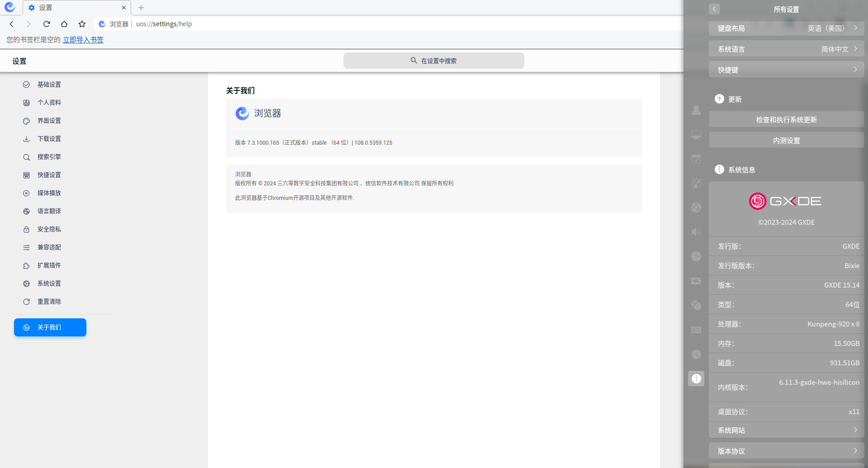
Task: Open display monitor icon in control center
Action: pos(696,135)
